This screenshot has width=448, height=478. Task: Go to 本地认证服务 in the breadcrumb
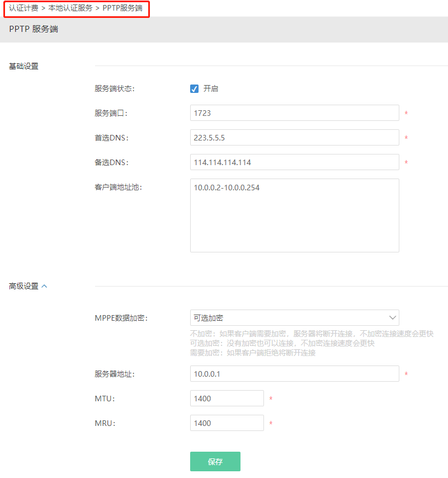coord(70,8)
